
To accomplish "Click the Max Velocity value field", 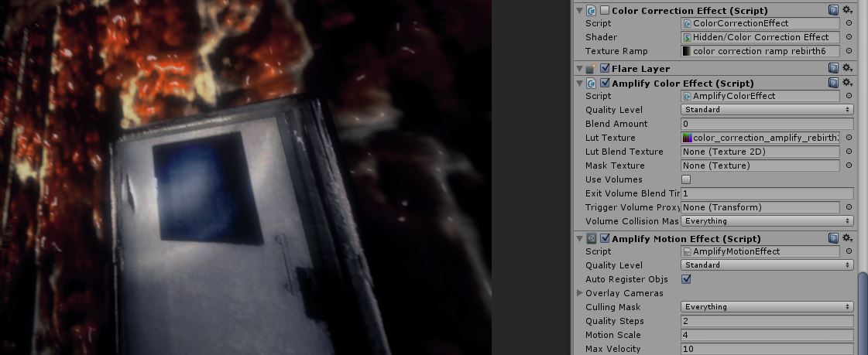I will click(767, 349).
